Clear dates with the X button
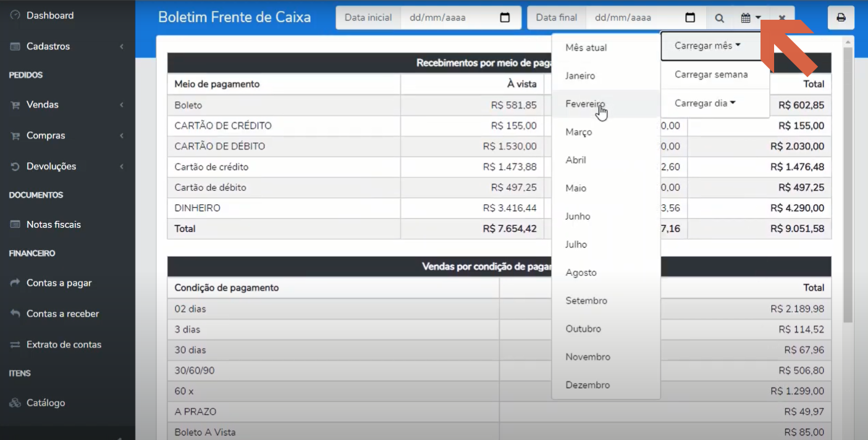This screenshot has height=440, width=868. (782, 18)
